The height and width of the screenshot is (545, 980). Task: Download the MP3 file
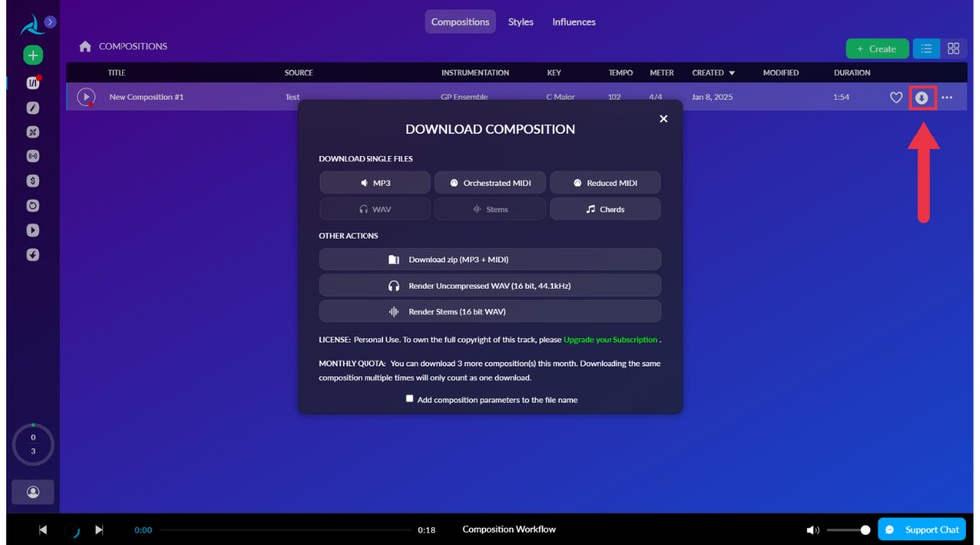tap(374, 183)
